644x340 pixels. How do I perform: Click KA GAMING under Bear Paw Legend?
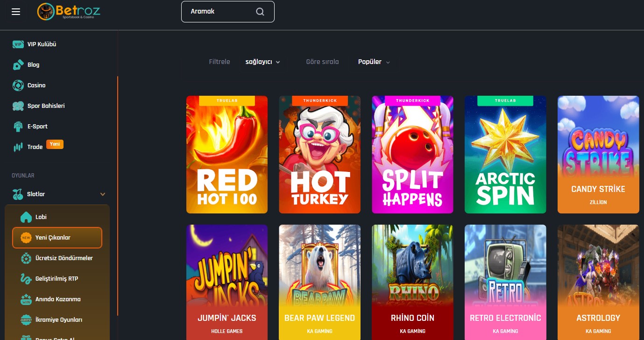320,331
